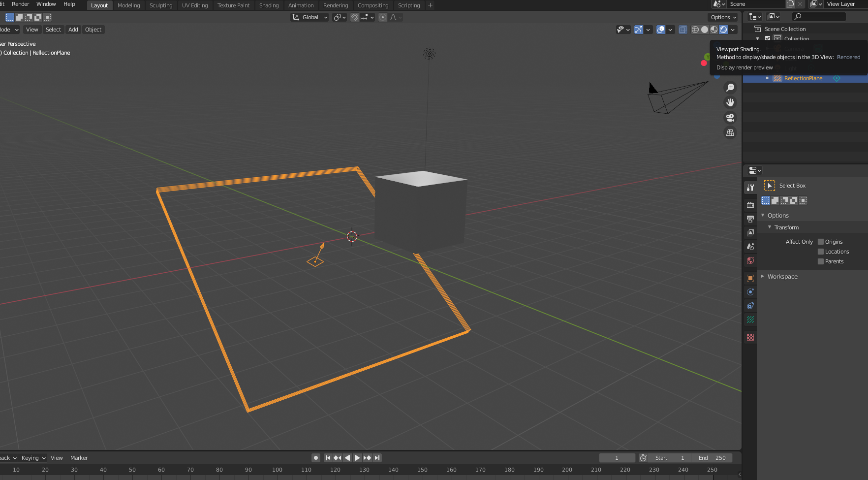
Task: Toggle viewport overlays button
Action: coord(661,30)
